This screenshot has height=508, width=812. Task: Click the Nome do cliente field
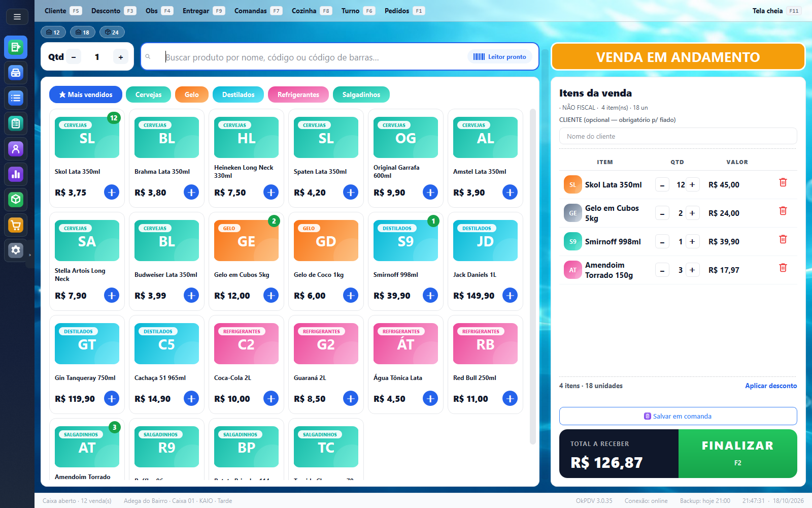pos(678,136)
